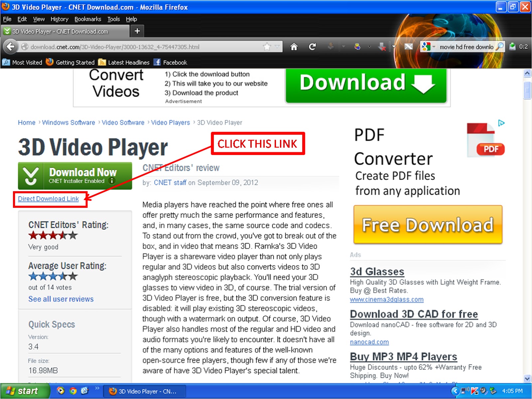Click the greyed download arrow toolbar icon
532x399 pixels.
point(331,47)
